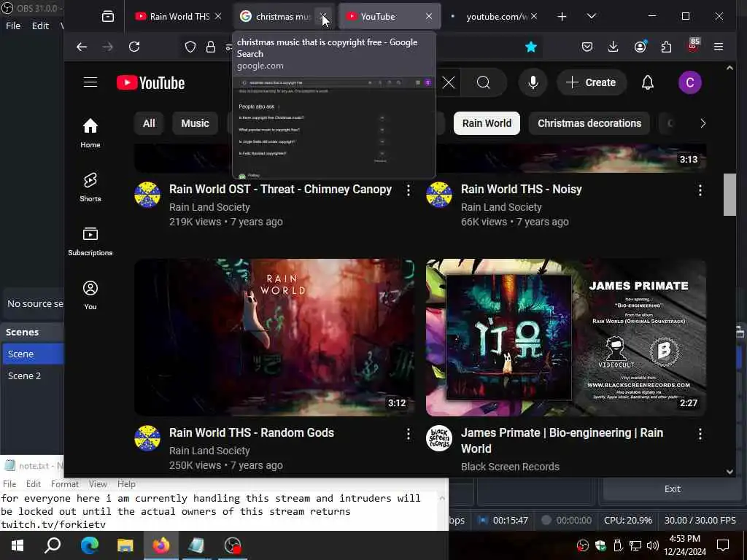Image resolution: width=747 pixels, height=560 pixels.
Task: Play the Random Gods video thumbnail
Action: click(274, 337)
